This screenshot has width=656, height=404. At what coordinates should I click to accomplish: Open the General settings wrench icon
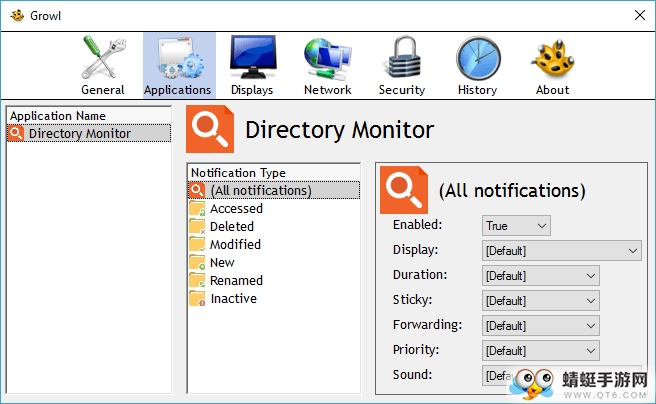pyautogui.click(x=103, y=58)
